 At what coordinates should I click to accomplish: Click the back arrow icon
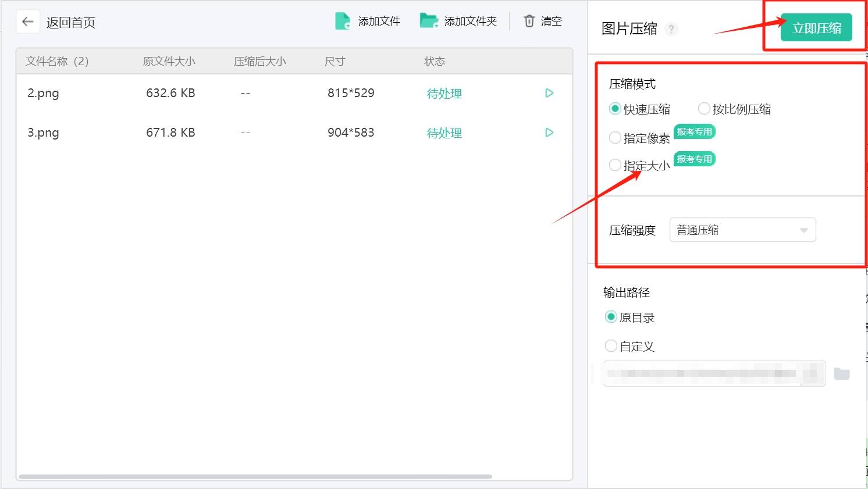point(27,22)
